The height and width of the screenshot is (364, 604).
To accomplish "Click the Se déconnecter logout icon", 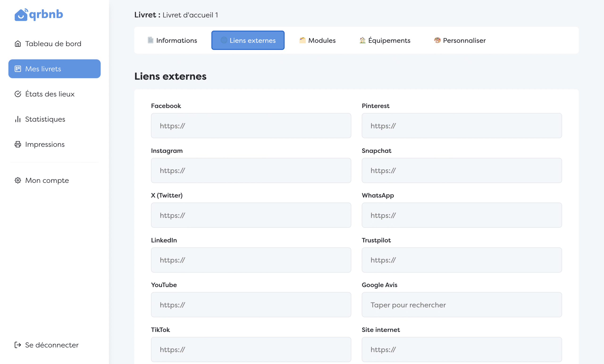I will (18, 345).
